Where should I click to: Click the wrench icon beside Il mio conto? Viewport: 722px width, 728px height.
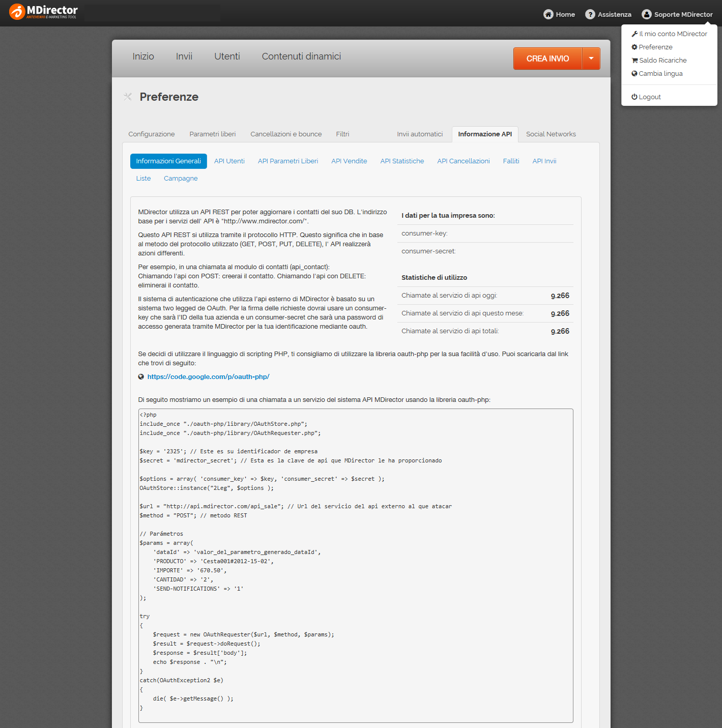634,34
